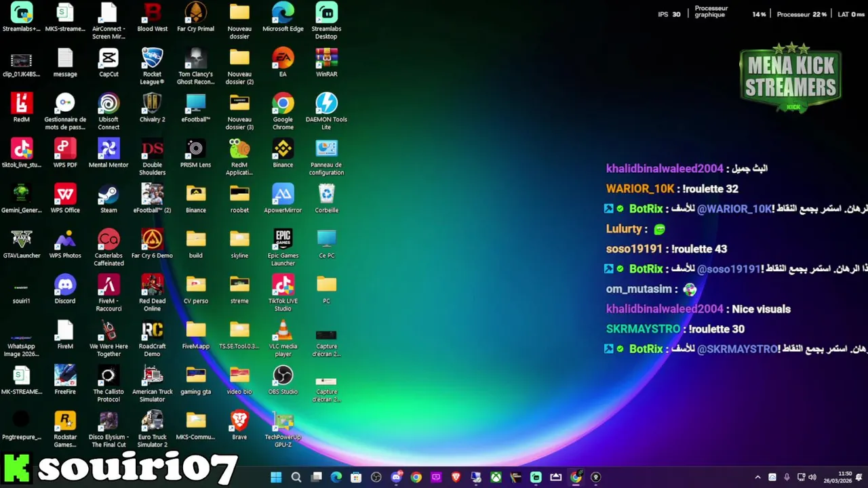868x488 pixels.
Task: Select the VLC media player icon
Action: (x=283, y=340)
